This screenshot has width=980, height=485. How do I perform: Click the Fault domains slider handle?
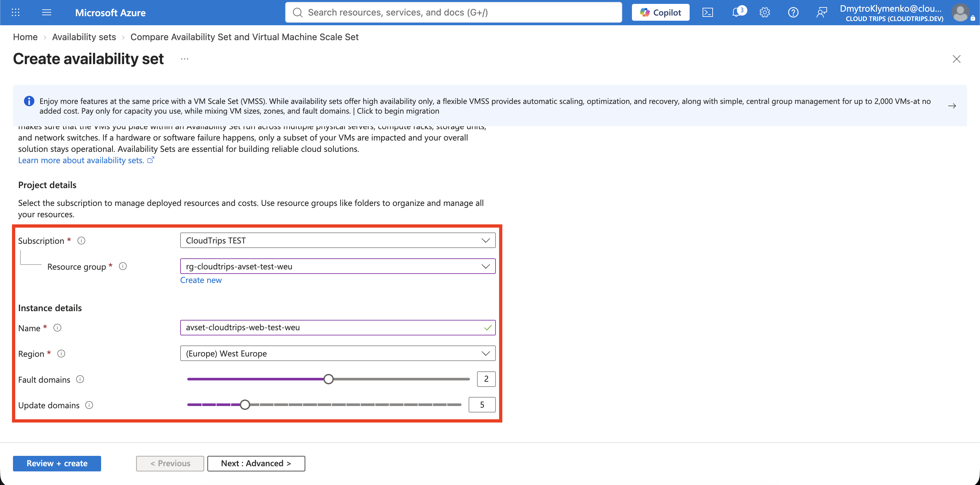coord(329,379)
